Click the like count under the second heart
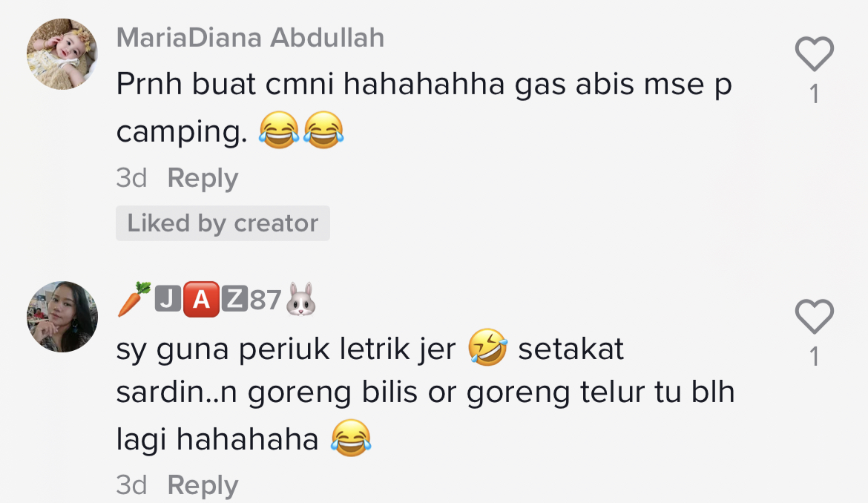This screenshot has width=868, height=503. click(815, 356)
